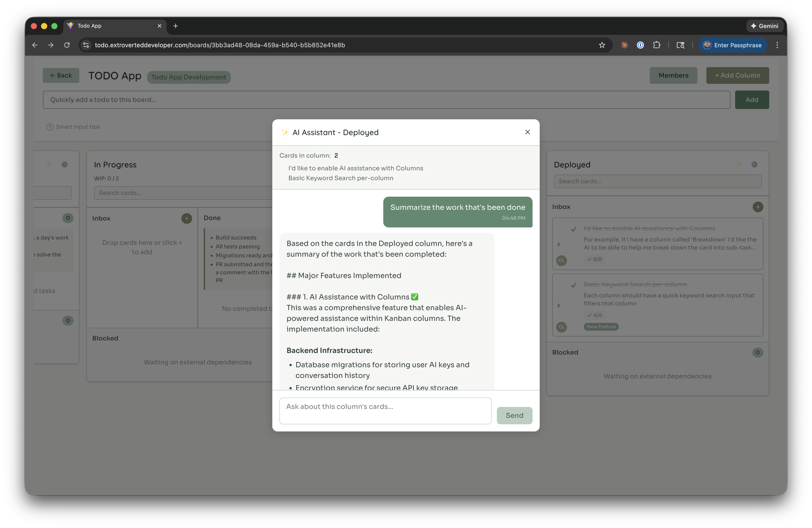The image size is (812, 528).
Task: Open a new browser tab
Action: 175,26
